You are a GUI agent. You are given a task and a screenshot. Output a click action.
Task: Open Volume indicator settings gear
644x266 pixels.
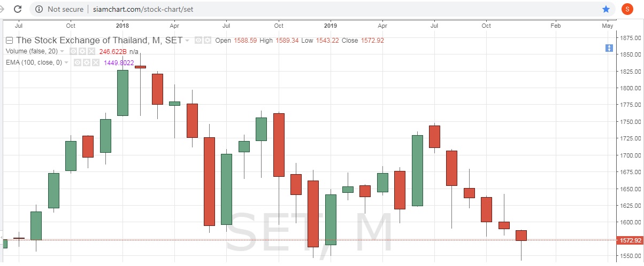tap(82, 51)
